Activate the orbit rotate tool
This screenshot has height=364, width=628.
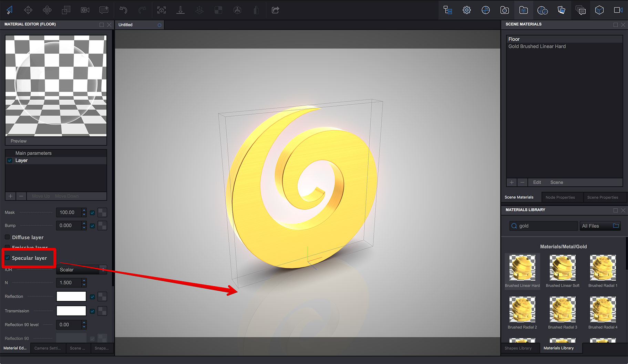click(47, 10)
